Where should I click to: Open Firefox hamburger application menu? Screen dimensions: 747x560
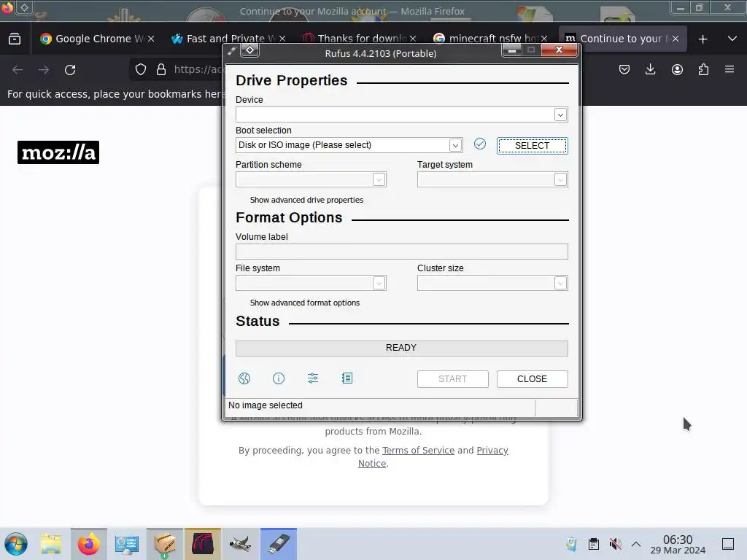[729, 69]
